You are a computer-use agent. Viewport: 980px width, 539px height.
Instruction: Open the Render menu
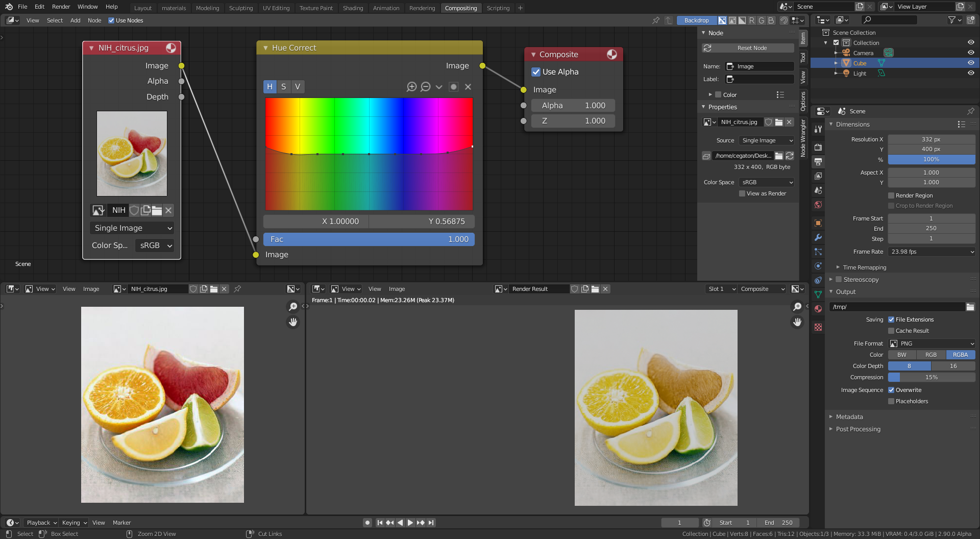point(61,7)
